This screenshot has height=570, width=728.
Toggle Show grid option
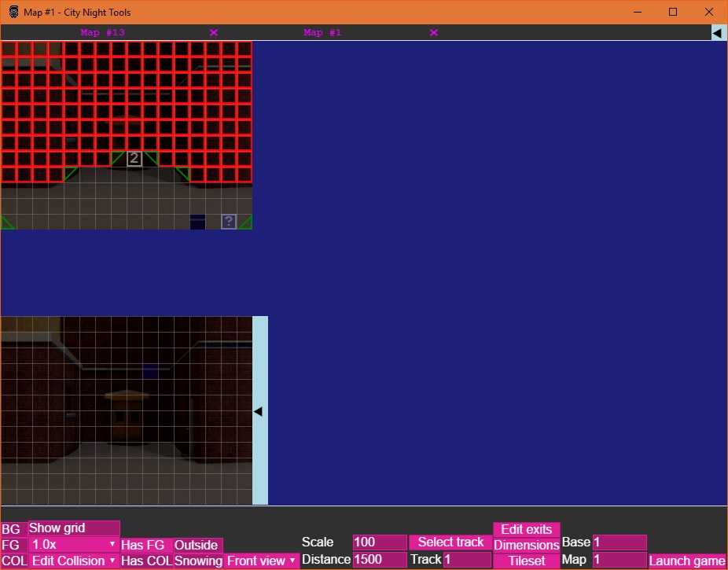74,528
